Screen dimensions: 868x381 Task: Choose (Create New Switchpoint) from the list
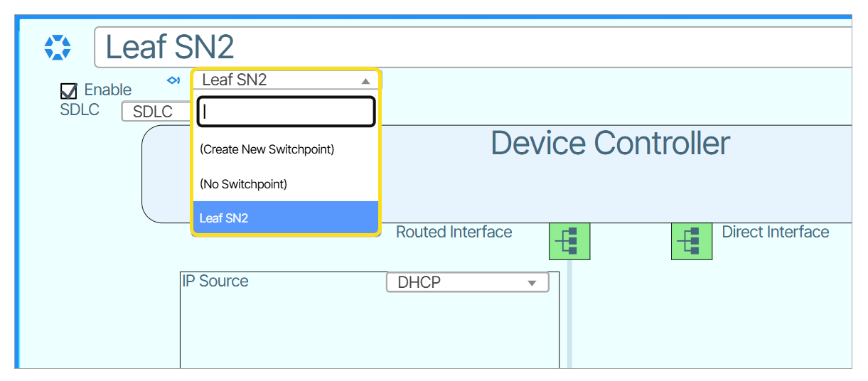[267, 149]
